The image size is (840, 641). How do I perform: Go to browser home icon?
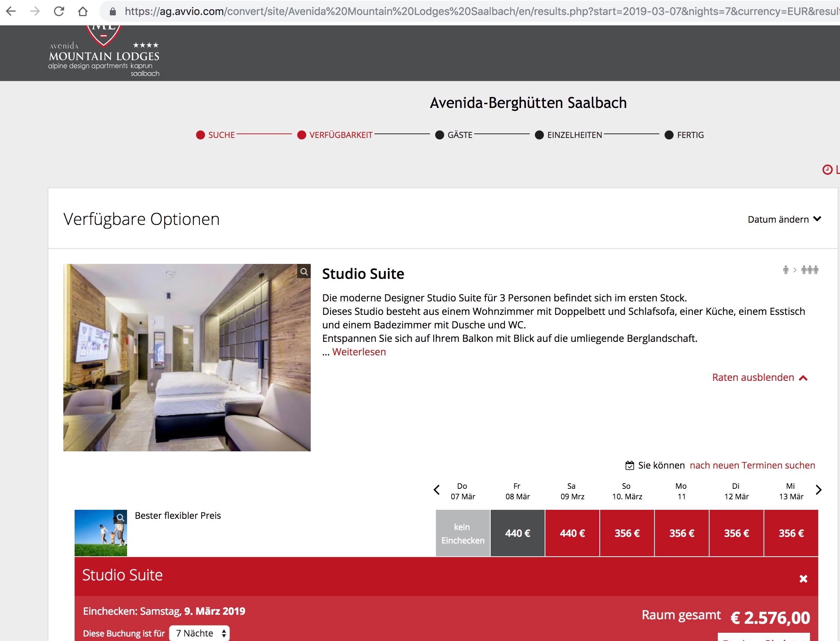click(83, 12)
